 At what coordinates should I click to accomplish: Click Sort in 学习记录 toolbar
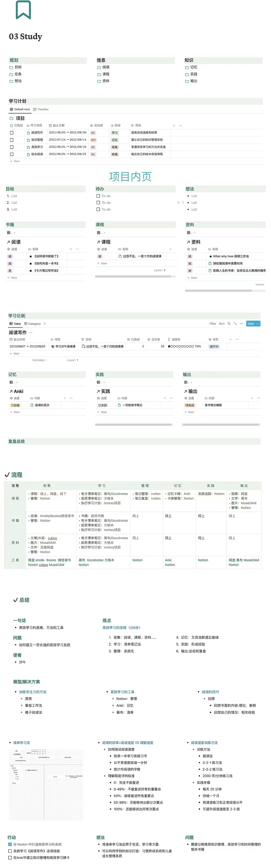pos(222,323)
